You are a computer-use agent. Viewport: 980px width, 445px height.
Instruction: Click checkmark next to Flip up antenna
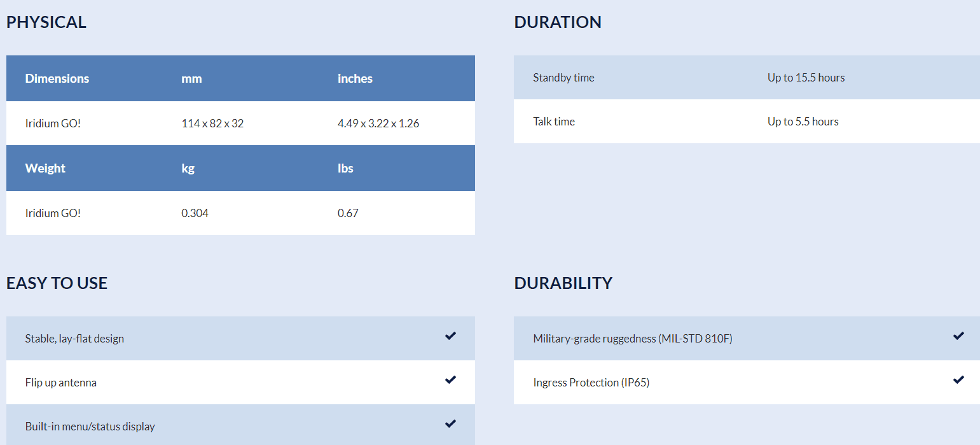pyautogui.click(x=450, y=379)
